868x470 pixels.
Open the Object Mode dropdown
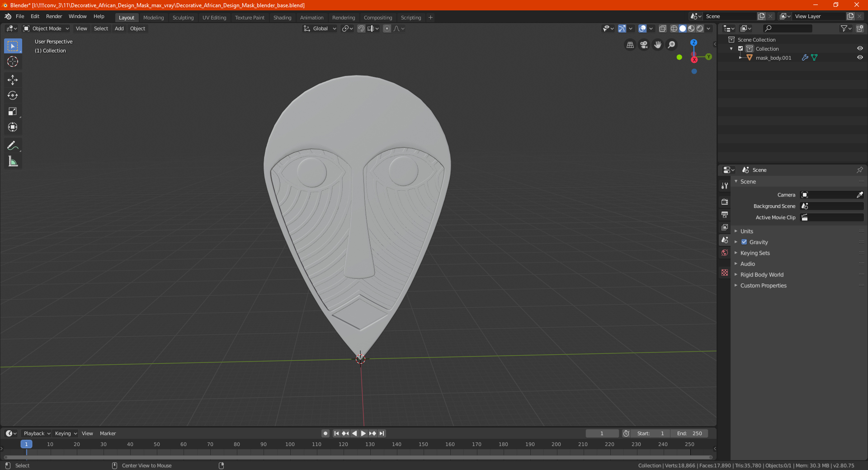(46, 28)
